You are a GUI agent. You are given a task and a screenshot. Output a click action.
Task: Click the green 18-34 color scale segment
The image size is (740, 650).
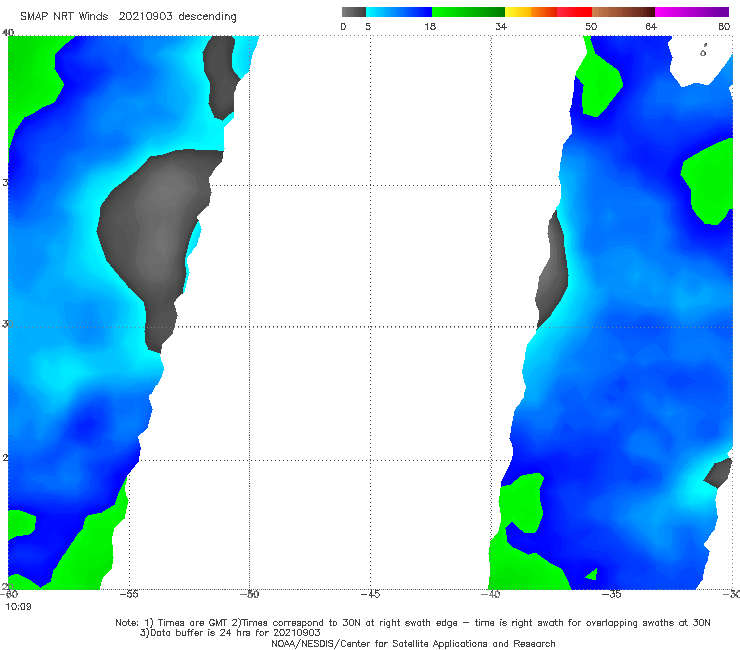click(468, 12)
